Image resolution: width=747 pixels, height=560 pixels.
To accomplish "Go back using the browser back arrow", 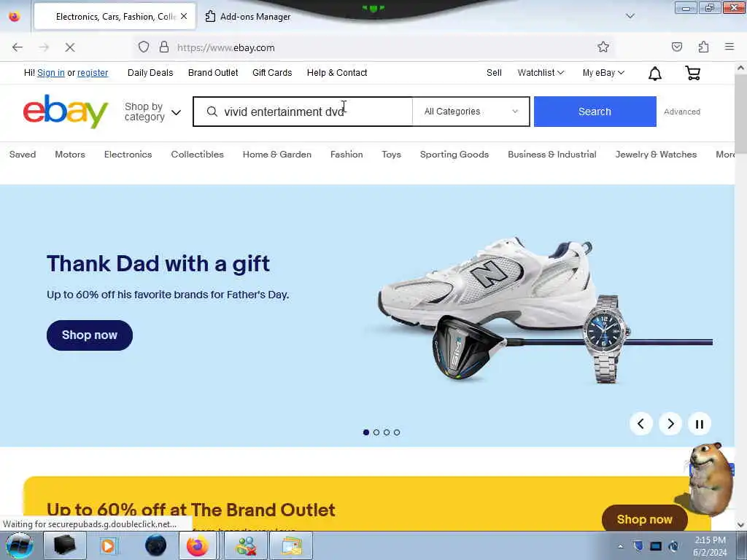I will pos(18,47).
